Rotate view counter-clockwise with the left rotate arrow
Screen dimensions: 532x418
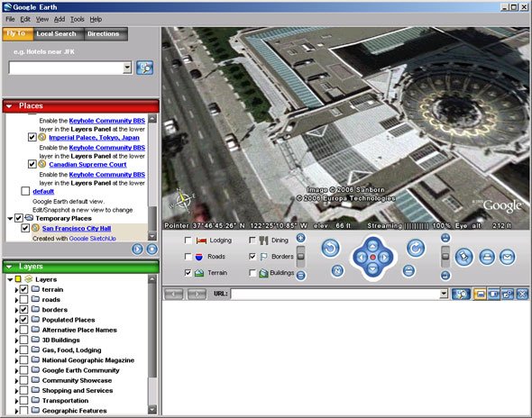coord(330,248)
